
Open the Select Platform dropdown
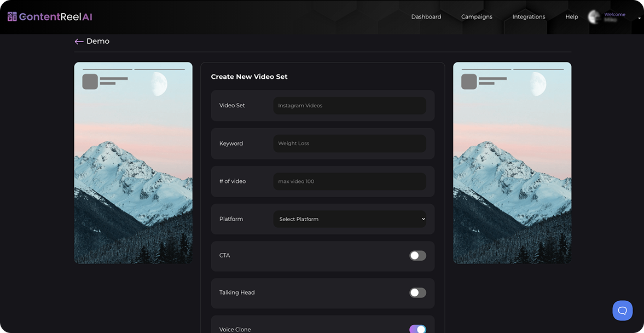(350, 219)
